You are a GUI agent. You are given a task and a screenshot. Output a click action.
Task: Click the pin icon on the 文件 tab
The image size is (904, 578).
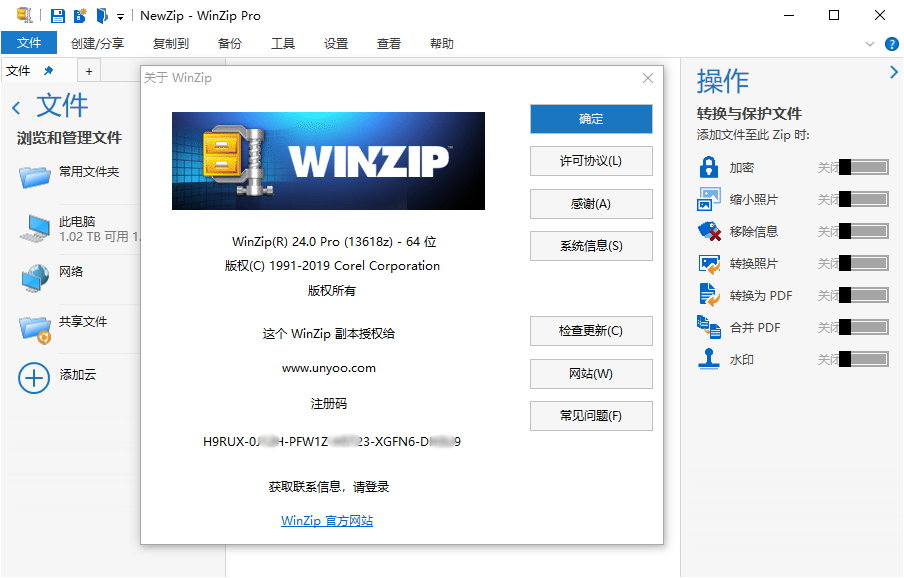(48, 71)
